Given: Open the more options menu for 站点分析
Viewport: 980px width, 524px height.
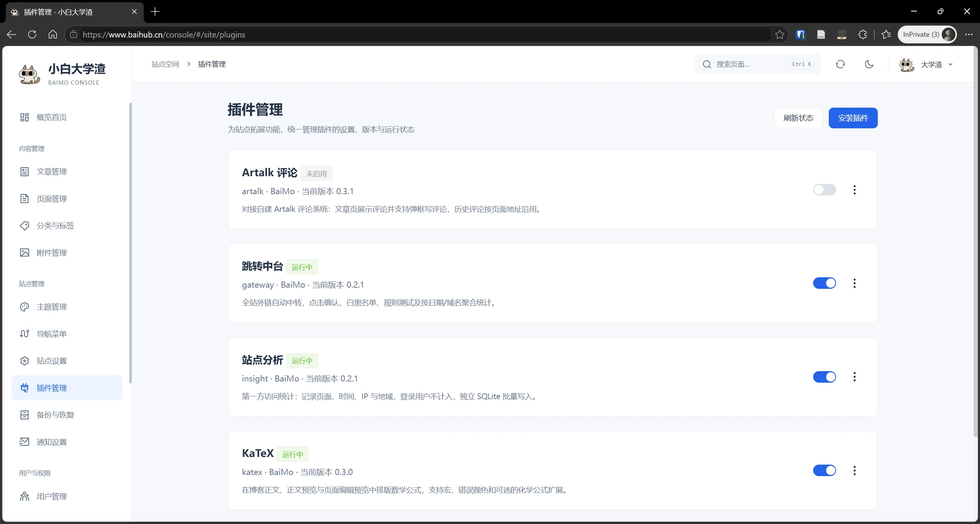Looking at the screenshot, I should pyautogui.click(x=854, y=377).
